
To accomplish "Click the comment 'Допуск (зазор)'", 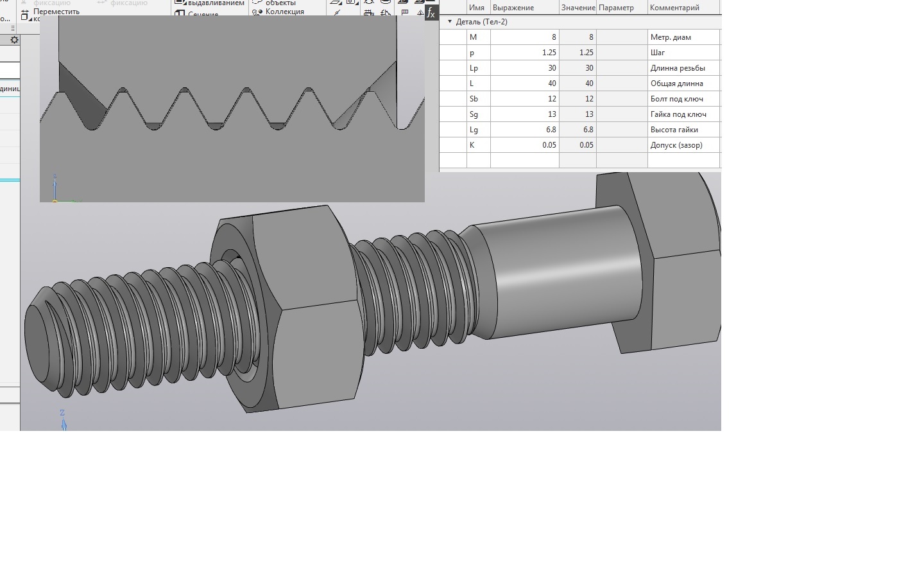I will (x=676, y=145).
